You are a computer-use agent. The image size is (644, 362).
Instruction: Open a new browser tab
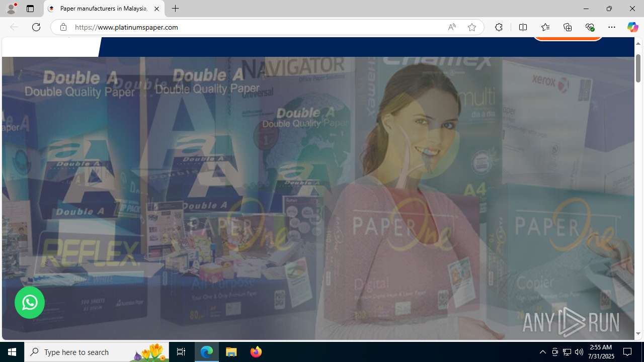click(x=176, y=9)
